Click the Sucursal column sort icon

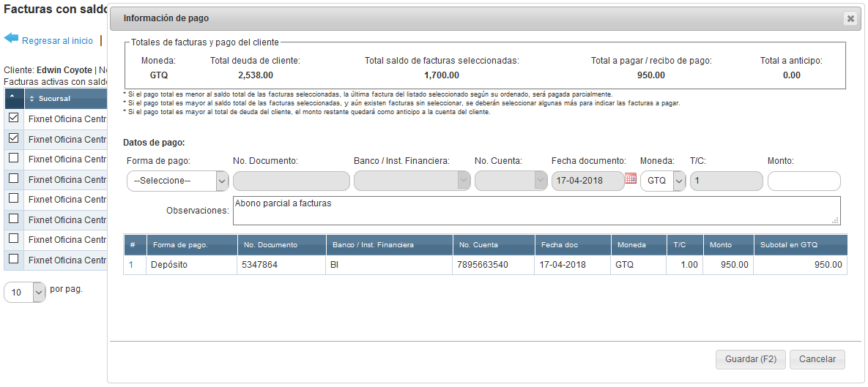[x=32, y=99]
